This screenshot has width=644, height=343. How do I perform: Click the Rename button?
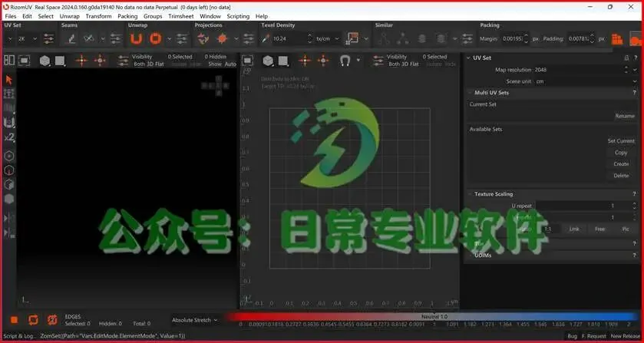click(x=624, y=116)
